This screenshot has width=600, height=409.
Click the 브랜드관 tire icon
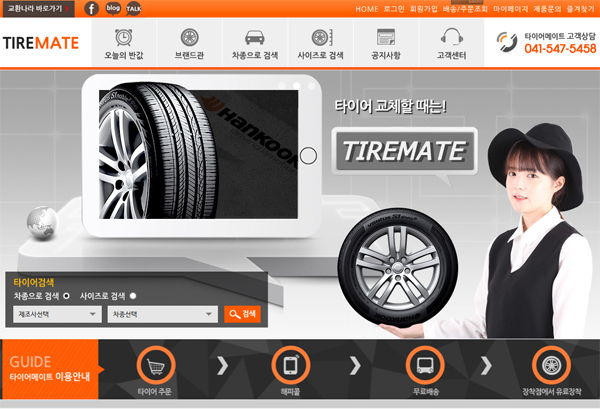[189, 38]
